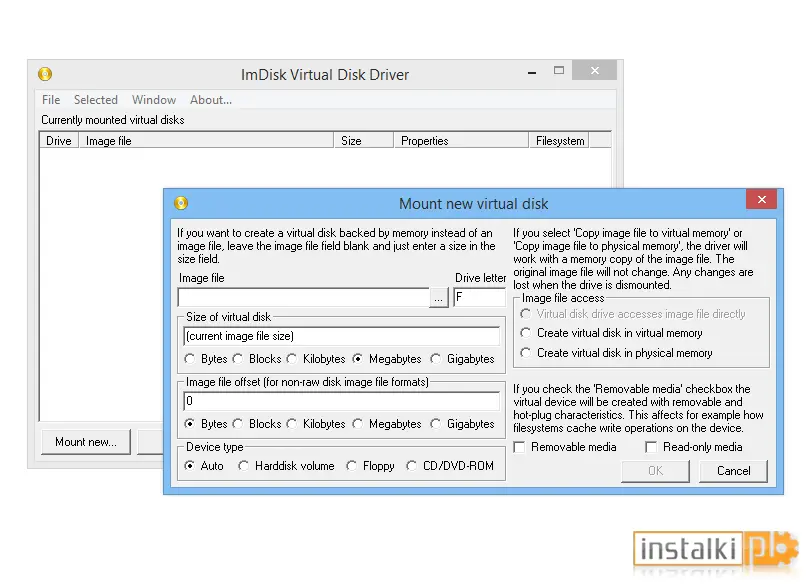Minimize the ImDisk Virtual Disk Driver window
Viewport: 811px width, 586px height.
(532, 73)
